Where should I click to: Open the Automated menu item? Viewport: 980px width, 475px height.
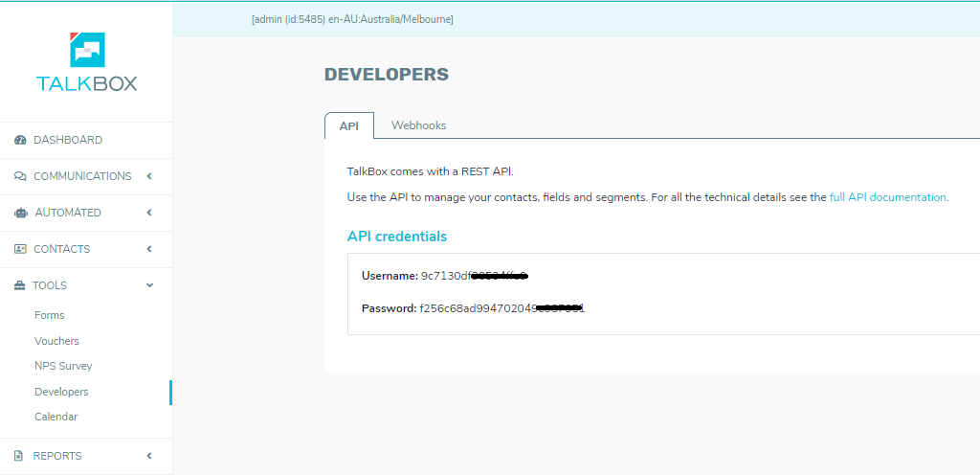point(86,213)
